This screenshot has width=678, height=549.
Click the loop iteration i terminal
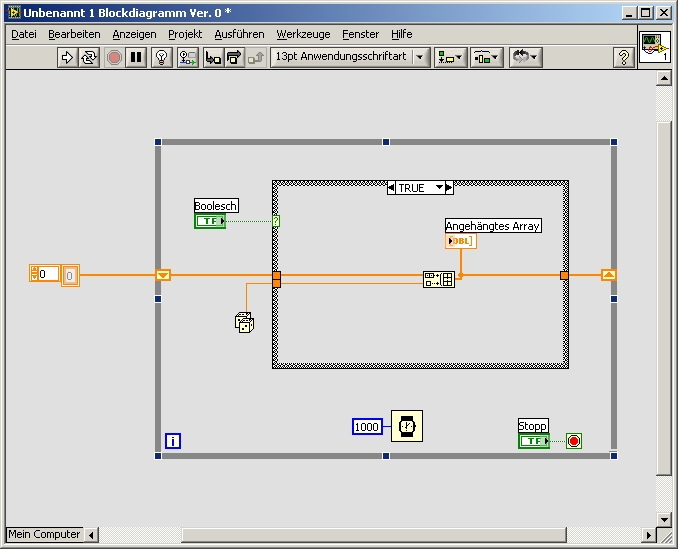[173, 441]
